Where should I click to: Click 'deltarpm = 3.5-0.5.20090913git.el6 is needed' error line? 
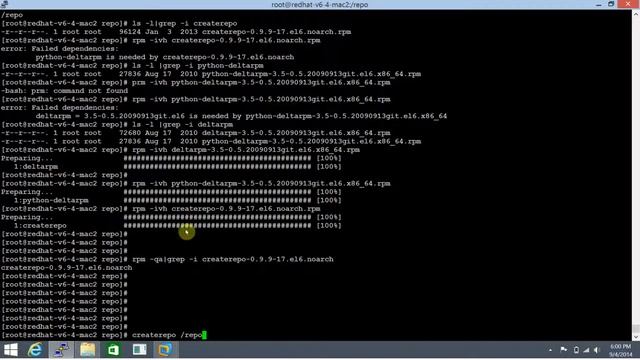click(x=241, y=116)
